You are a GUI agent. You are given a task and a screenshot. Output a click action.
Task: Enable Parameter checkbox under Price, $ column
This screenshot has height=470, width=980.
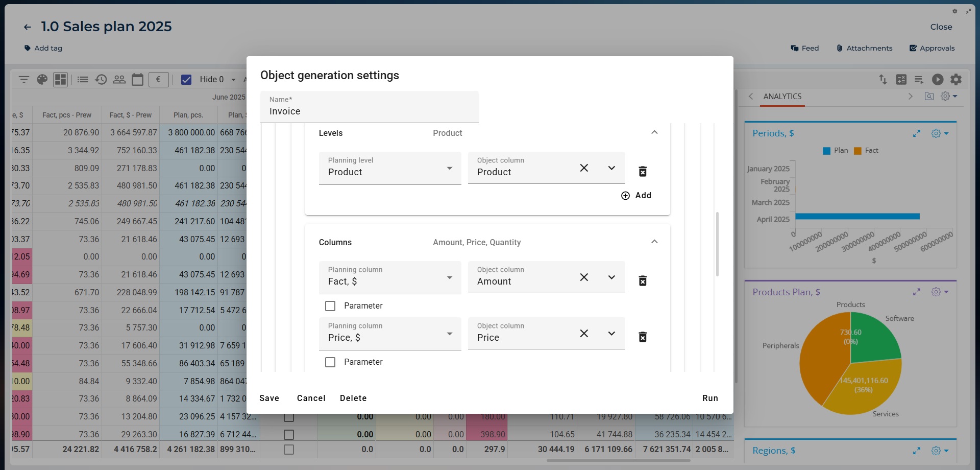click(330, 362)
